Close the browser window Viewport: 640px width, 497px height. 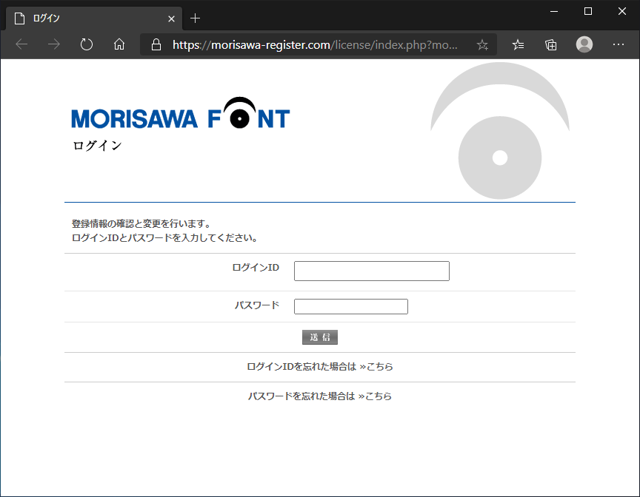tap(622, 11)
